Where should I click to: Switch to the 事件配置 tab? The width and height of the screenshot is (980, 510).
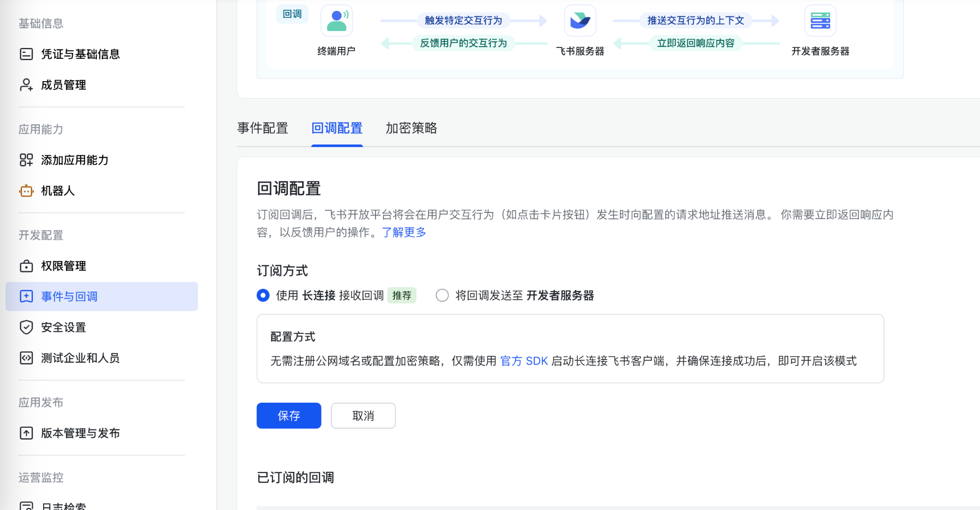[263, 128]
